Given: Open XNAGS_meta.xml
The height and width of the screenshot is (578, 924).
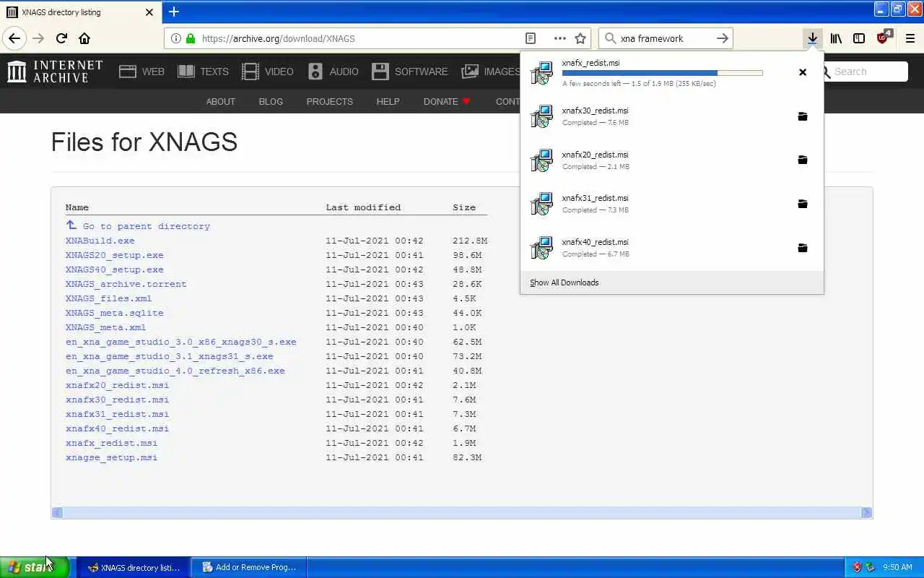Looking at the screenshot, I should click(105, 327).
